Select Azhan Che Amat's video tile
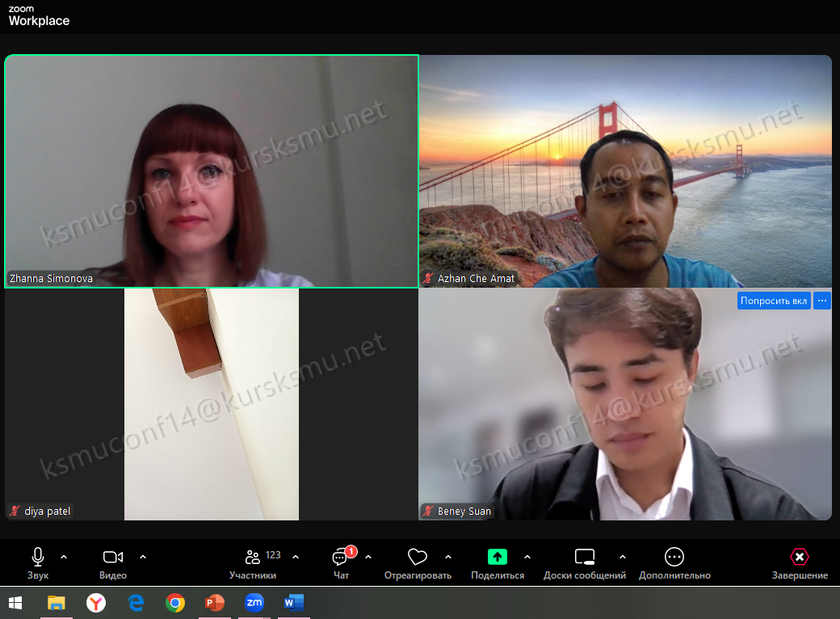 (625, 170)
